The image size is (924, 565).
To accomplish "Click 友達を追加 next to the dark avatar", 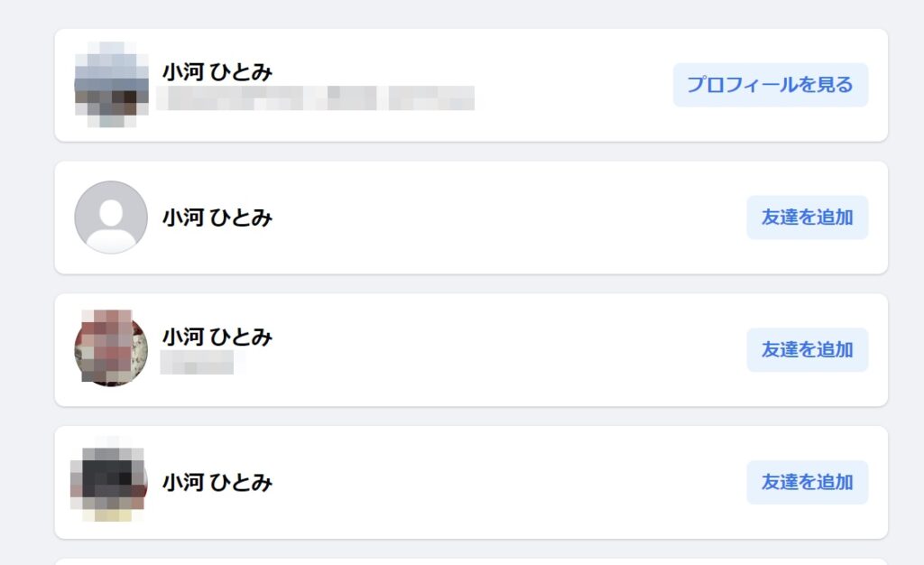I will (x=808, y=482).
